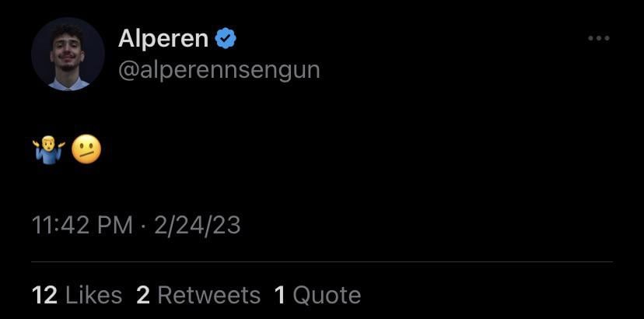Click the 2/24/23 post date

coord(197,226)
